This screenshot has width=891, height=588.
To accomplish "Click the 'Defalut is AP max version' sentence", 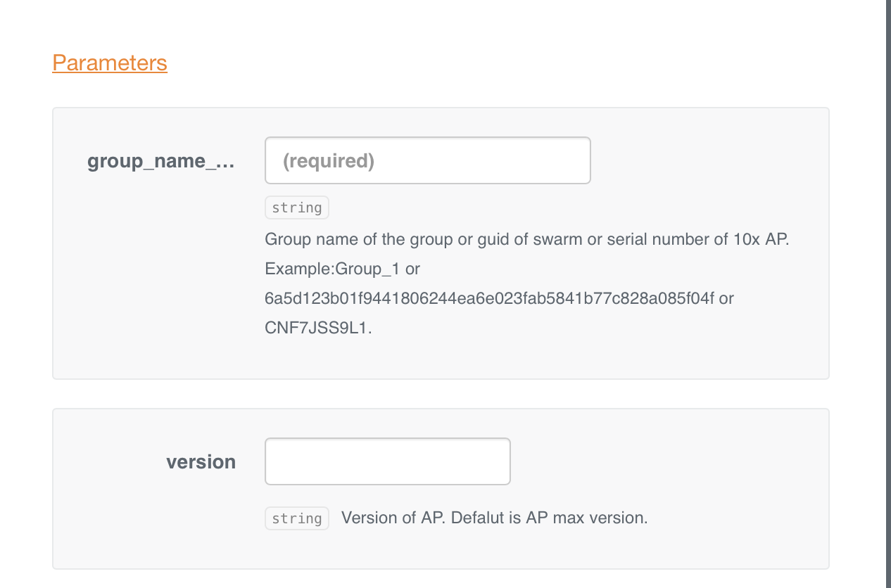I will [549, 518].
